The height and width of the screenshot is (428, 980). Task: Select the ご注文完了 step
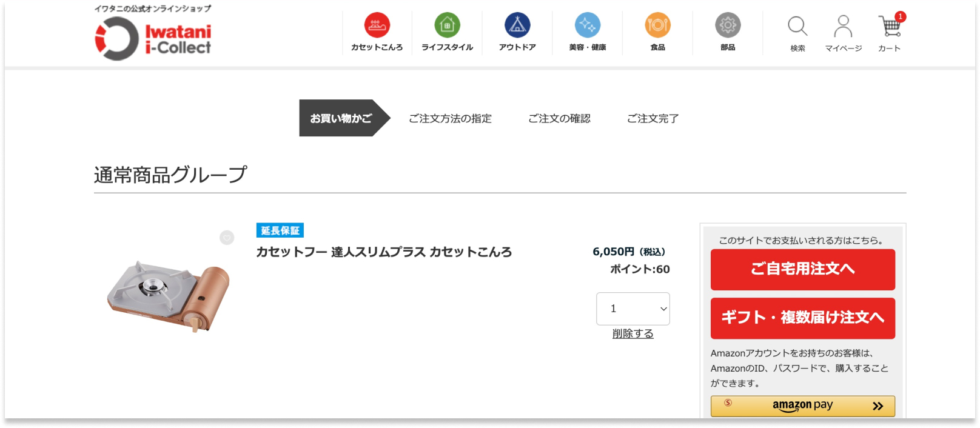pyautogui.click(x=653, y=119)
